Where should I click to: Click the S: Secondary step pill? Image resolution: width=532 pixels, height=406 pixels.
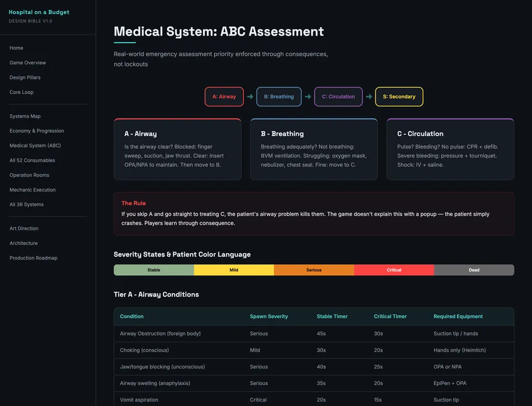tap(399, 97)
